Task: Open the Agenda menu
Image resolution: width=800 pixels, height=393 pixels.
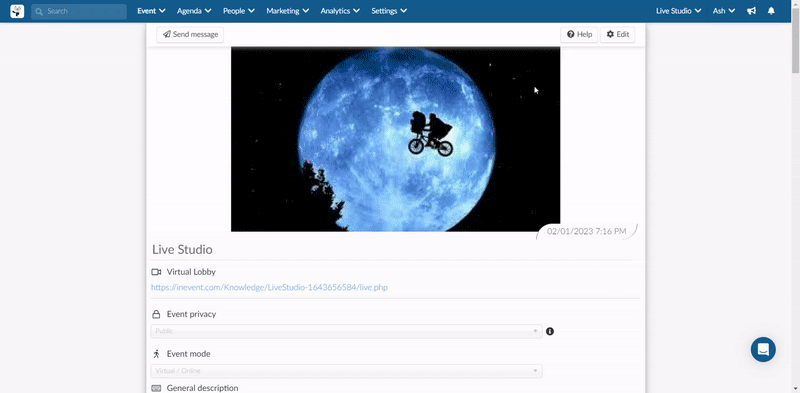Action: pos(194,11)
